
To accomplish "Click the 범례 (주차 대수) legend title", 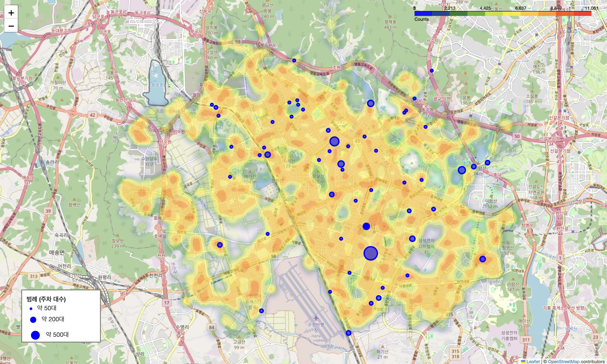I will click(x=46, y=299).
